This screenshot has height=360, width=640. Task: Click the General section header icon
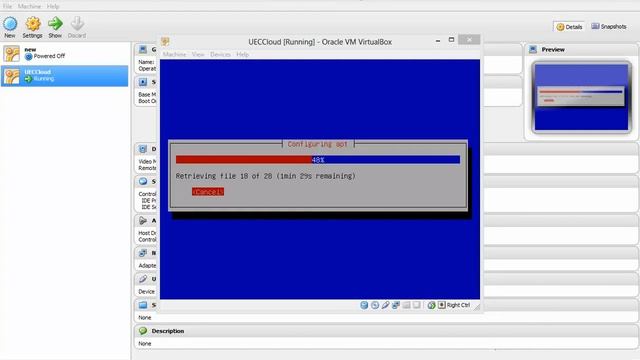(143, 49)
